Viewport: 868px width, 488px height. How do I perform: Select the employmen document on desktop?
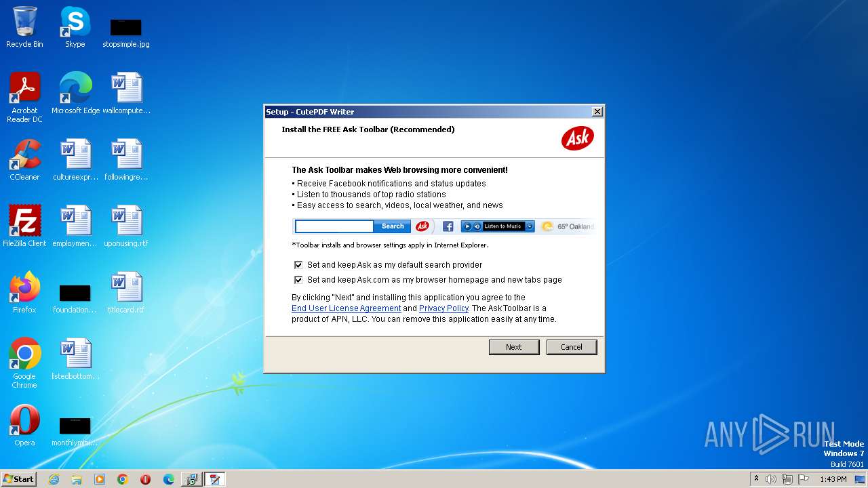tap(75, 226)
